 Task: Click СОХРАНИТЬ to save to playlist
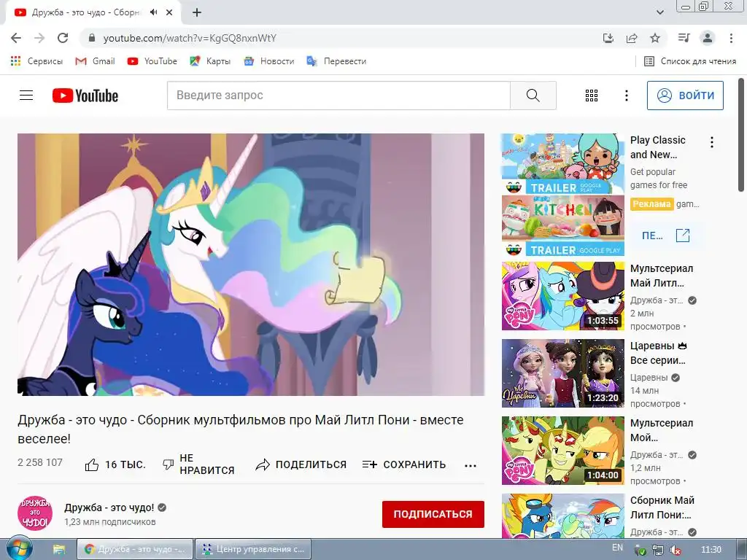click(x=404, y=464)
